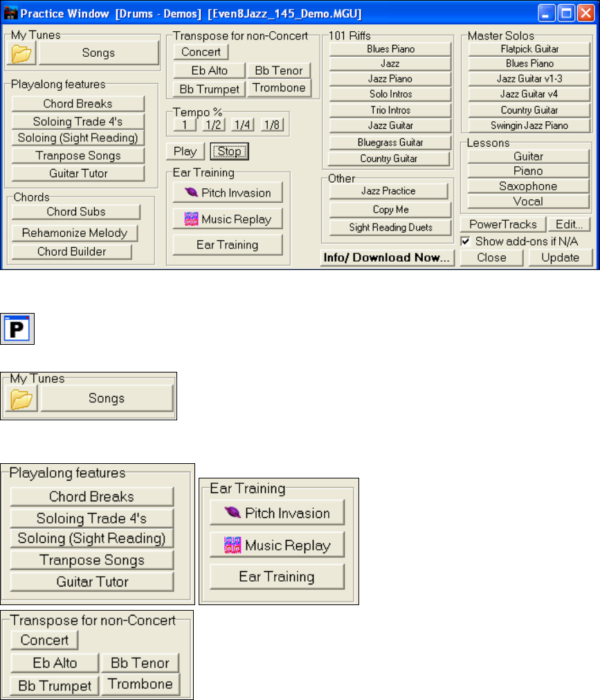This screenshot has height=700, width=600.
Task: Set tempo to 1/2 speed
Action: point(213,125)
